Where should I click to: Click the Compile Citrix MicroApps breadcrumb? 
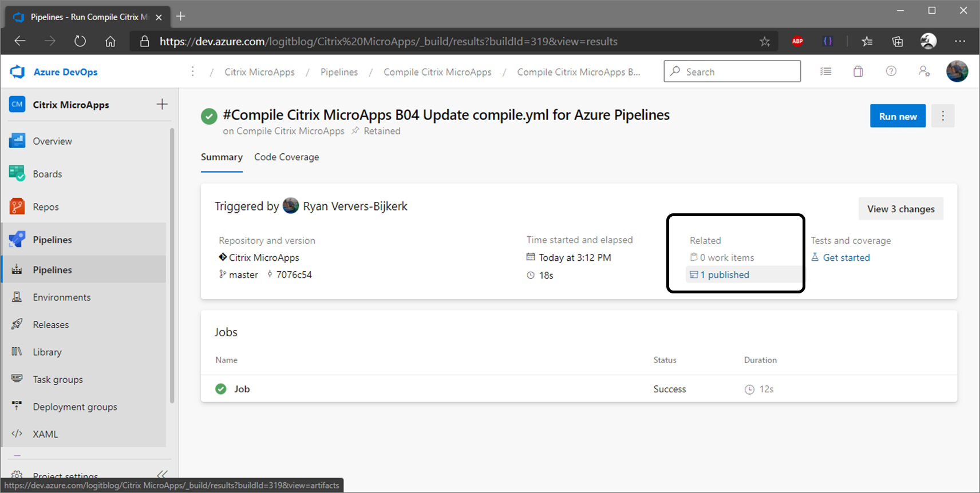tap(437, 72)
